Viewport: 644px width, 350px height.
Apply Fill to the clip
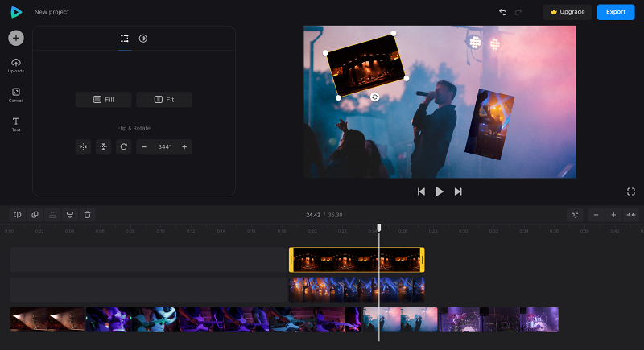104,100
